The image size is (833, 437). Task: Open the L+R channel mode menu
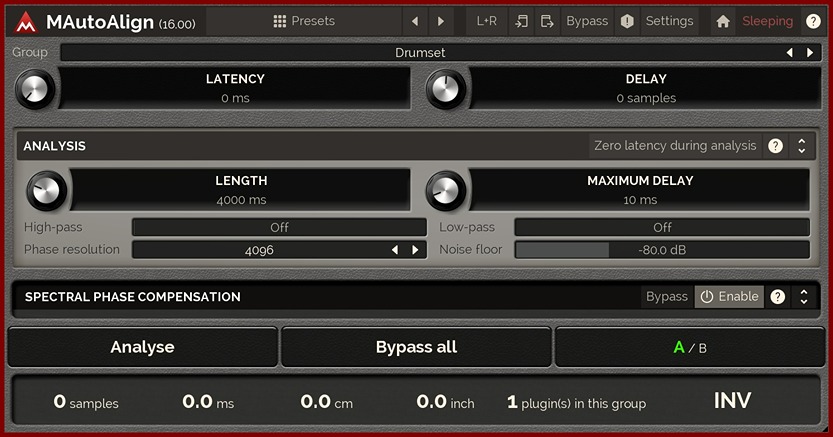point(486,21)
